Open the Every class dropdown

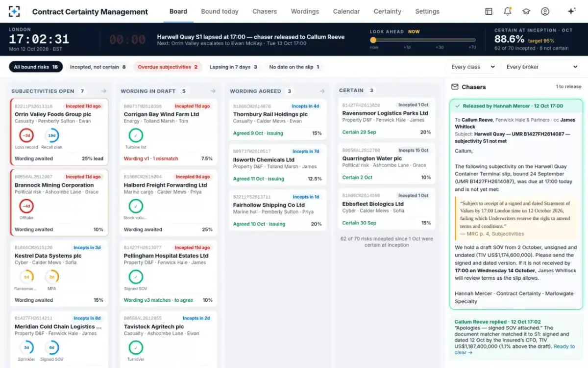click(x=473, y=67)
